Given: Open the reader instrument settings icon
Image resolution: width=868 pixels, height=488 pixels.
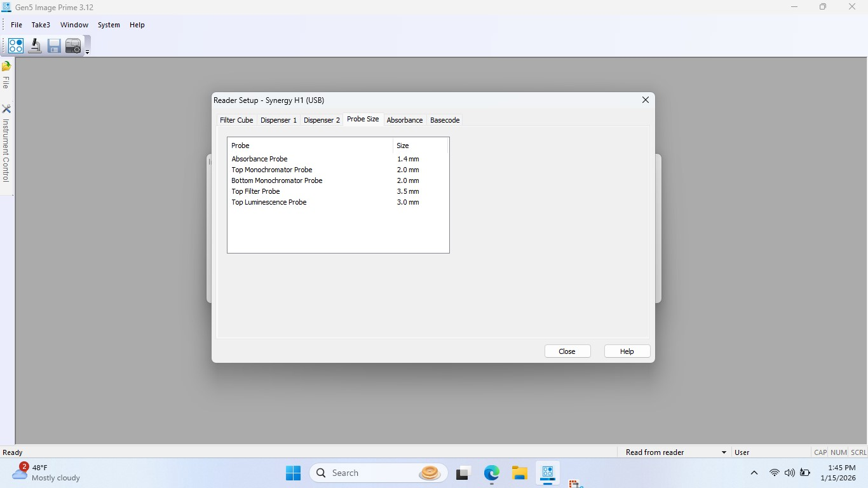Looking at the screenshot, I should [73, 46].
